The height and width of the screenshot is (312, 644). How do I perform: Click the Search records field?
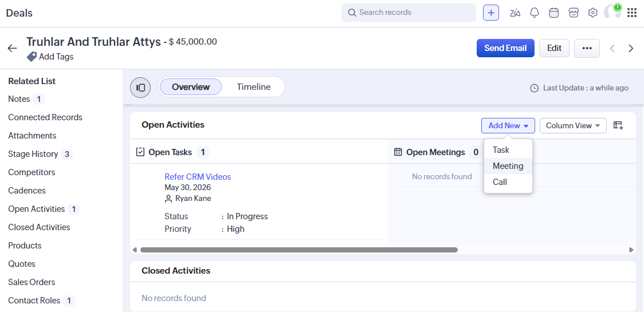[409, 13]
